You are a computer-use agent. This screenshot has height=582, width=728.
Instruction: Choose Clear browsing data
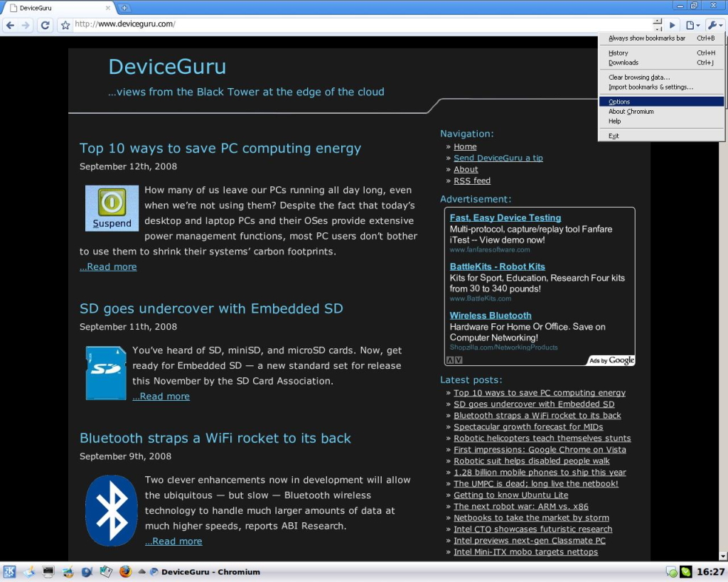tap(662, 77)
